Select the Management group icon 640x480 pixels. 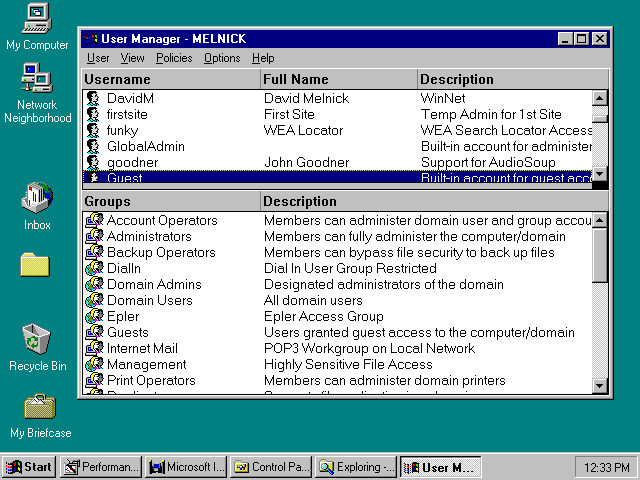pos(94,364)
